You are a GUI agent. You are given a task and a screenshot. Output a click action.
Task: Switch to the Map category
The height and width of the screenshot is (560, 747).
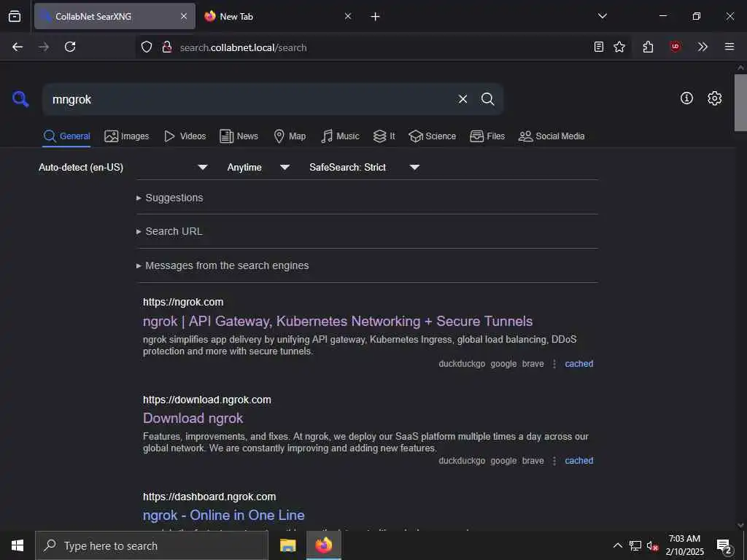pos(290,136)
